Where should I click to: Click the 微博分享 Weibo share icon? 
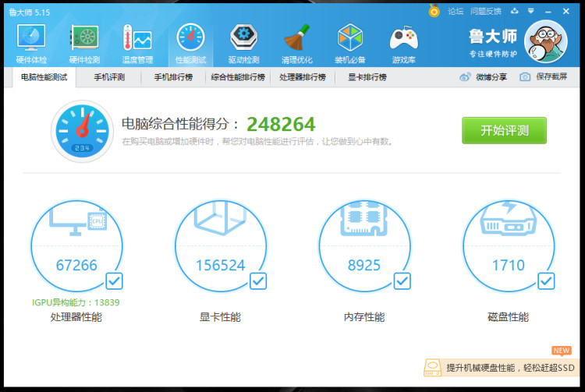[465, 77]
